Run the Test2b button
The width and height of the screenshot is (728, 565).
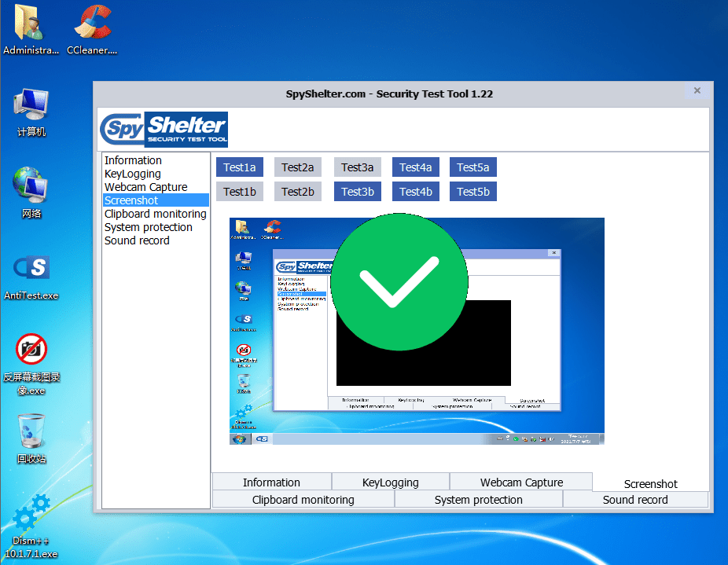(298, 192)
